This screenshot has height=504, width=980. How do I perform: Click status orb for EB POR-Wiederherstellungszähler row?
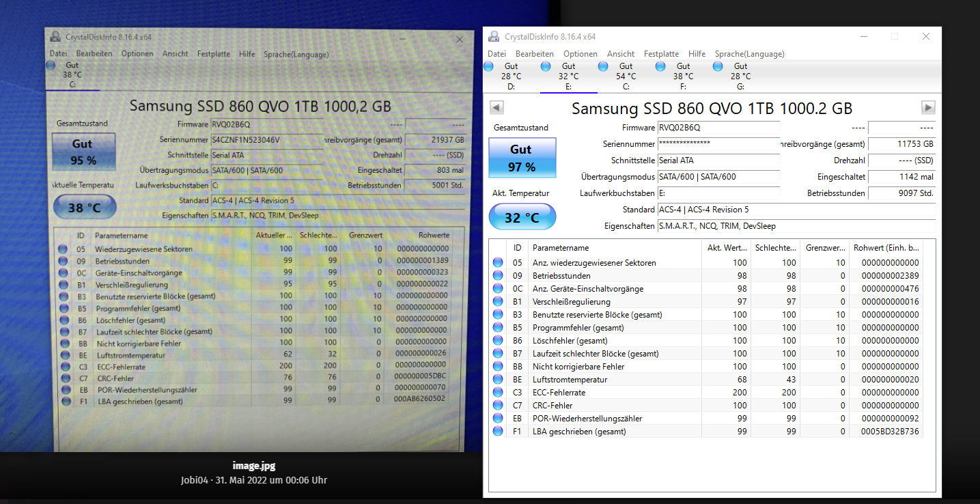point(498,418)
